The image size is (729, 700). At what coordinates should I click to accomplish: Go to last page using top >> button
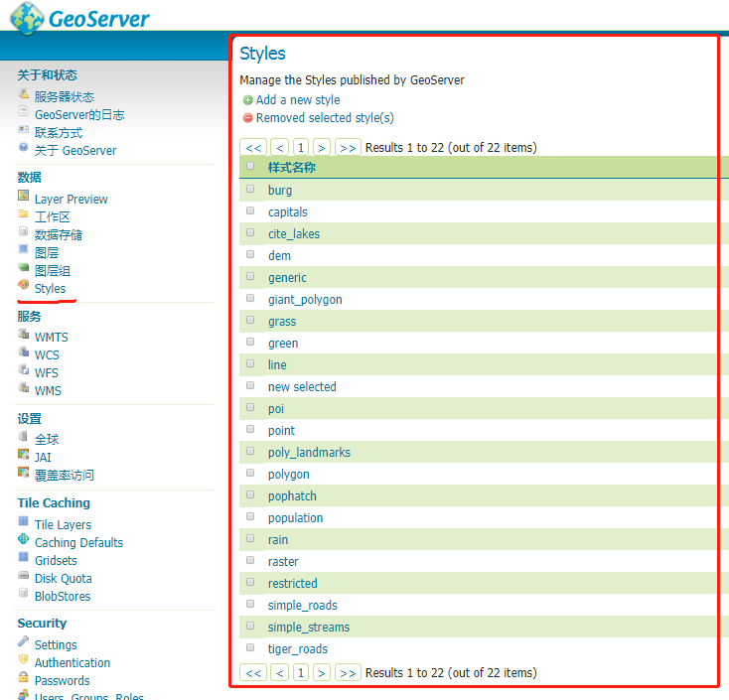click(348, 148)
